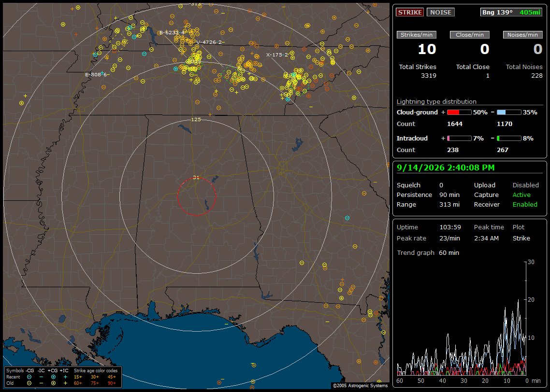
Task: Click the Close/min header button
Action: [470, 35]
